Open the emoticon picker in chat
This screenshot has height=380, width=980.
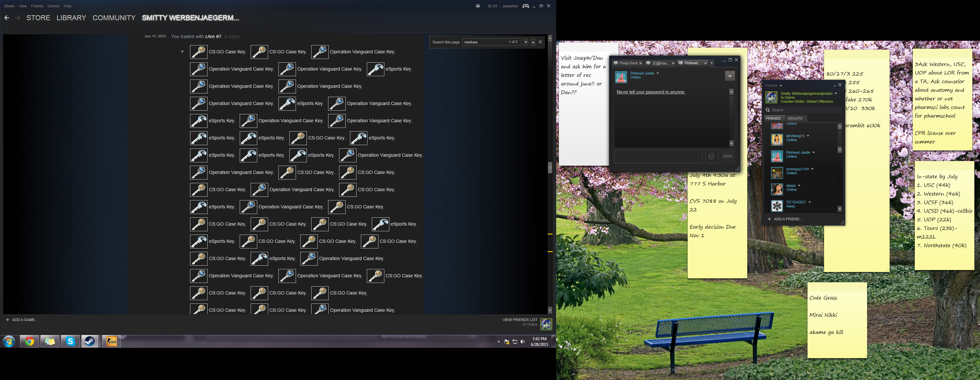pyautogui.click(x=711, y=156)
